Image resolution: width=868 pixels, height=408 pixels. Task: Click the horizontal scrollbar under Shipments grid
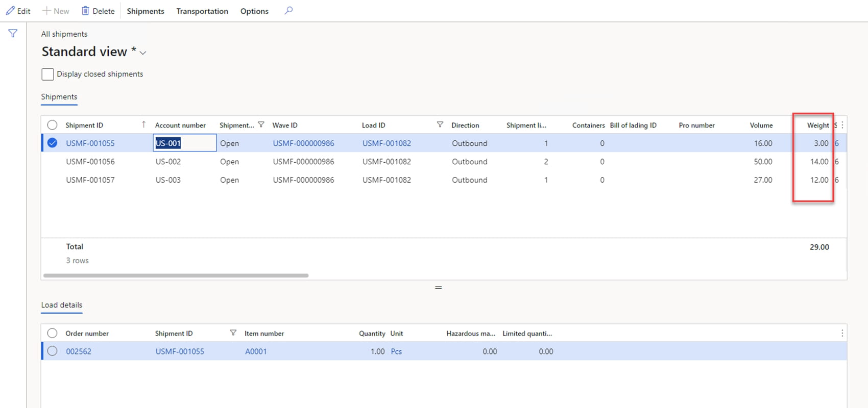(x=176, y=275)
